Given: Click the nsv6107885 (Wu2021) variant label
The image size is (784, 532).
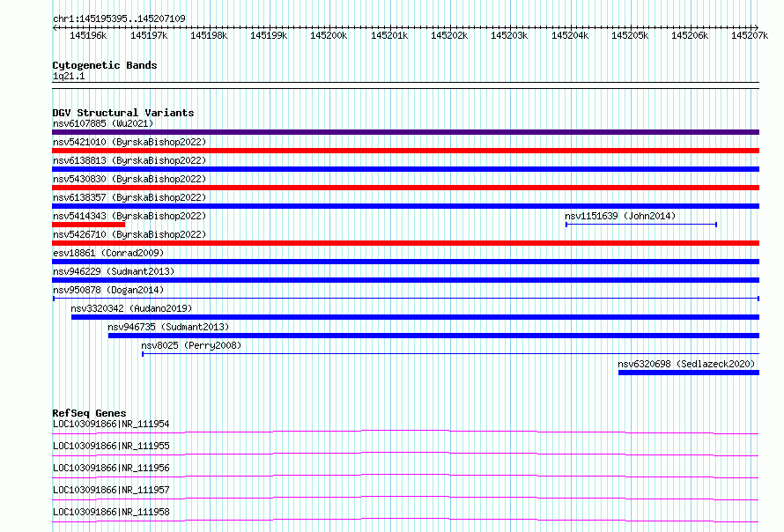Looking at the screenshot, I should point(103,123).
